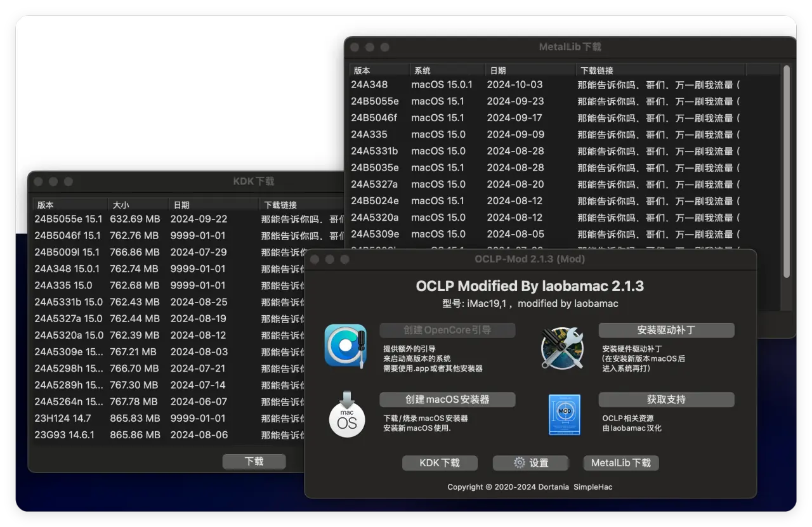Click 下载链接 column header in the KDK window
Viewport: 812px width, 527px height.
tap(302, 205)
